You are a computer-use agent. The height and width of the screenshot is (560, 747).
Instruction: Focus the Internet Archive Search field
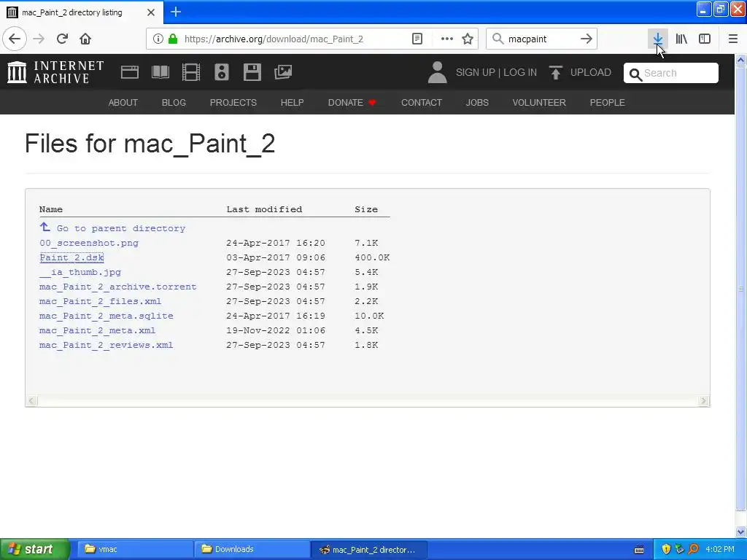point(671,73)
